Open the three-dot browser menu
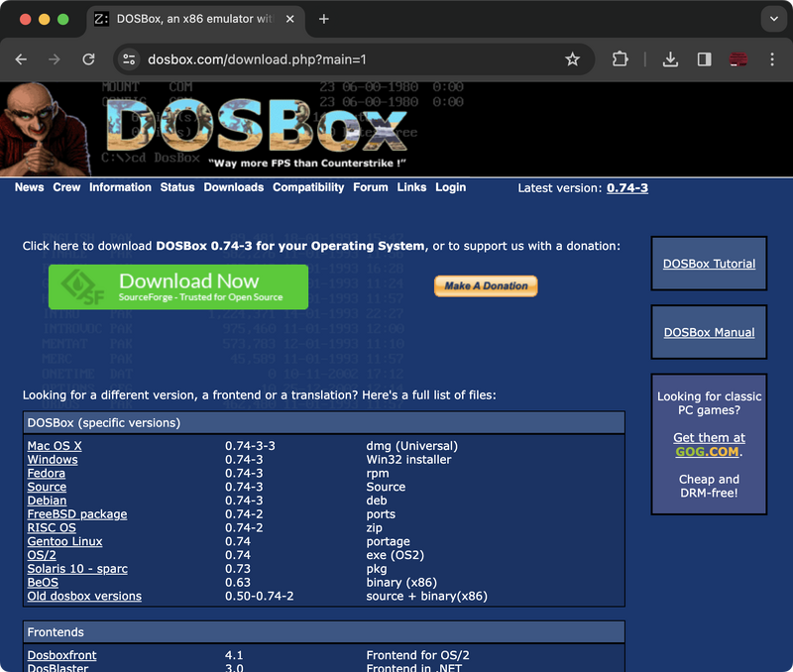Viewport: 793px width, 672px height. tap(772, 59)
